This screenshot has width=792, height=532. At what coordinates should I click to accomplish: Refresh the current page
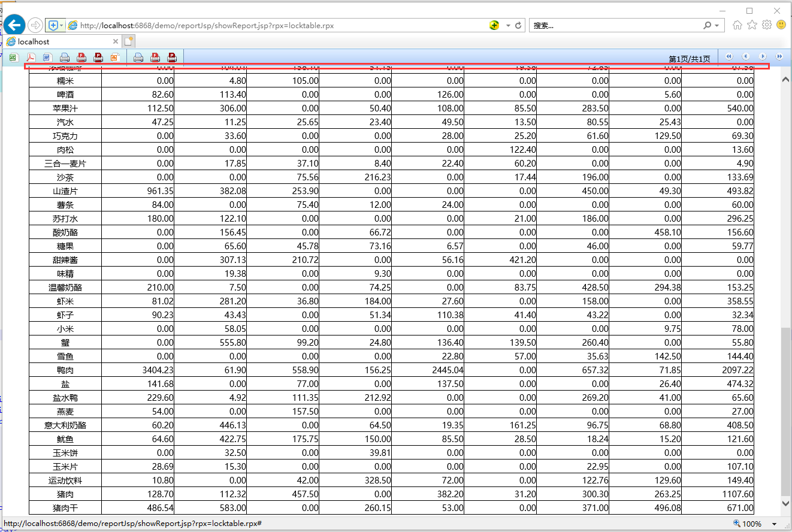click(x=519, y=25)
